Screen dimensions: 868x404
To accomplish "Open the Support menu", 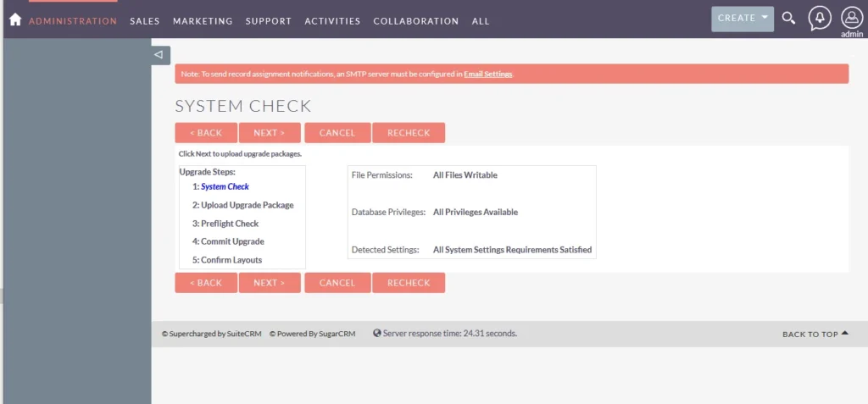I will [x=268, y=21].
